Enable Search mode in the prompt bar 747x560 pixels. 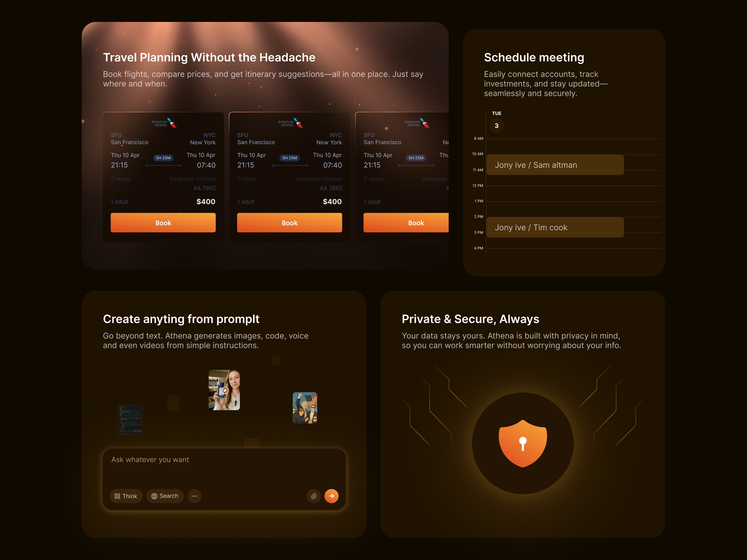pyautogui.click(x=165, y=496)
